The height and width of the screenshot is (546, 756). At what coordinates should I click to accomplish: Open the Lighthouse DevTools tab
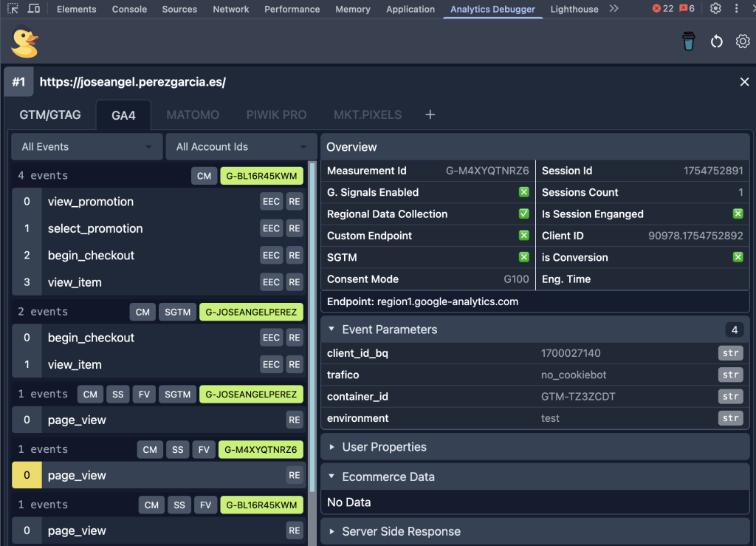point(574,9)
